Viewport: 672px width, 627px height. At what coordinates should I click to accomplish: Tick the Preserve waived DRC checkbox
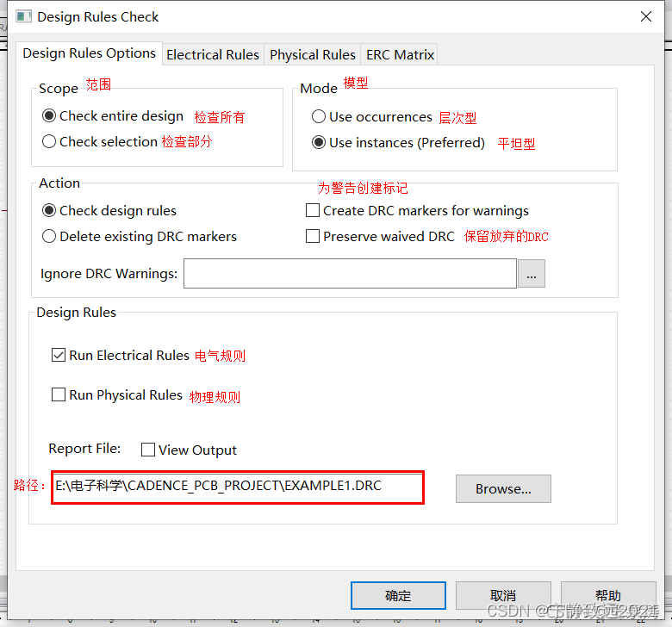pos(313,236)
